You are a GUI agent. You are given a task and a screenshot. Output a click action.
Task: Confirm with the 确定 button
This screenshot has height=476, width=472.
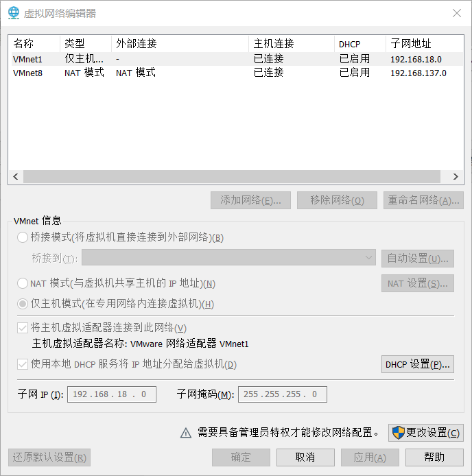coord(241,457)
